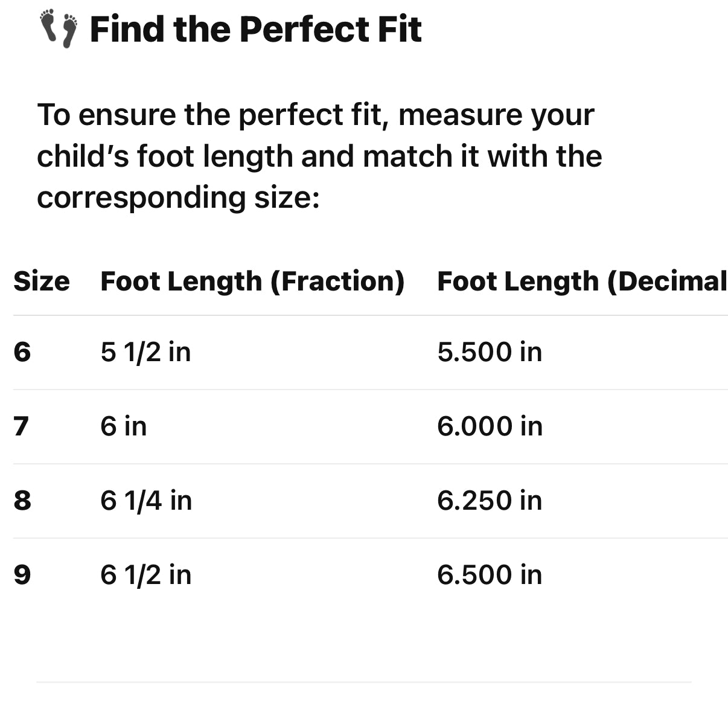Click size 6 in the table
The height and width of the screenshot is (703, 728).
pyautogui.click(x=22, y=352)
